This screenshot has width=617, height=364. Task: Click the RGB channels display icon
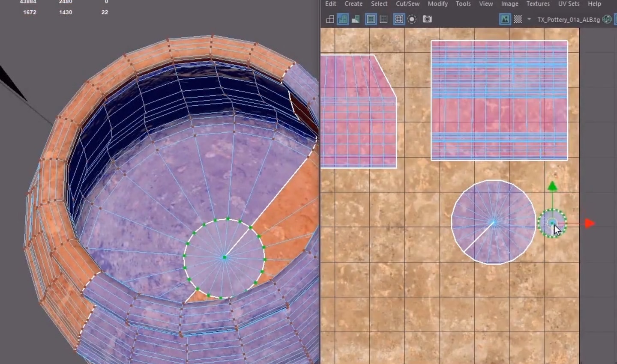click(x=607, y=19)
